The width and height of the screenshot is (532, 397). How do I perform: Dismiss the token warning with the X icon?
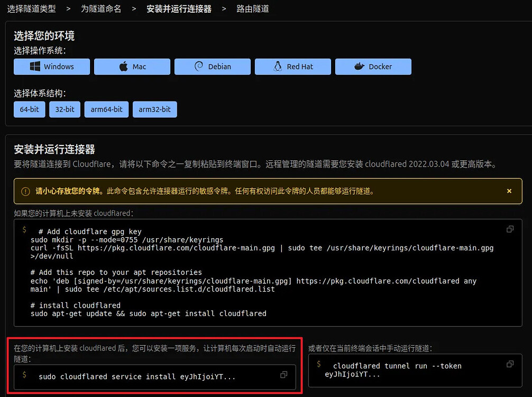point(509,191)
